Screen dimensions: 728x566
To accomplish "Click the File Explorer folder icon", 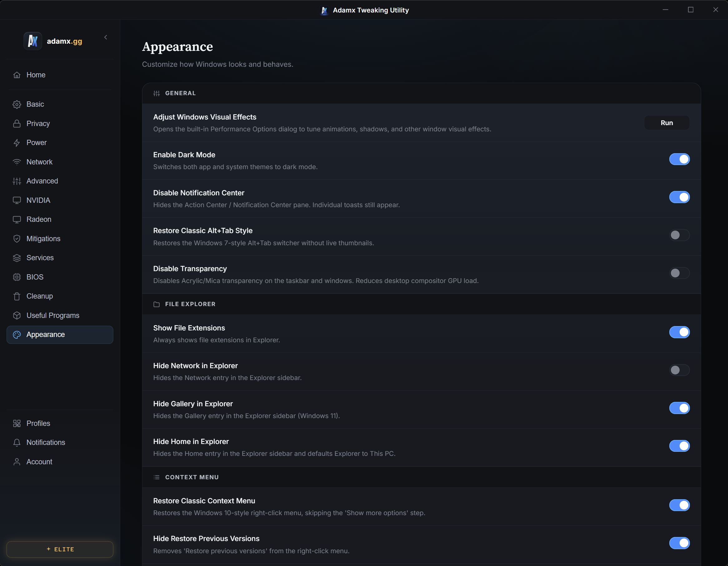I will point(156,304).
